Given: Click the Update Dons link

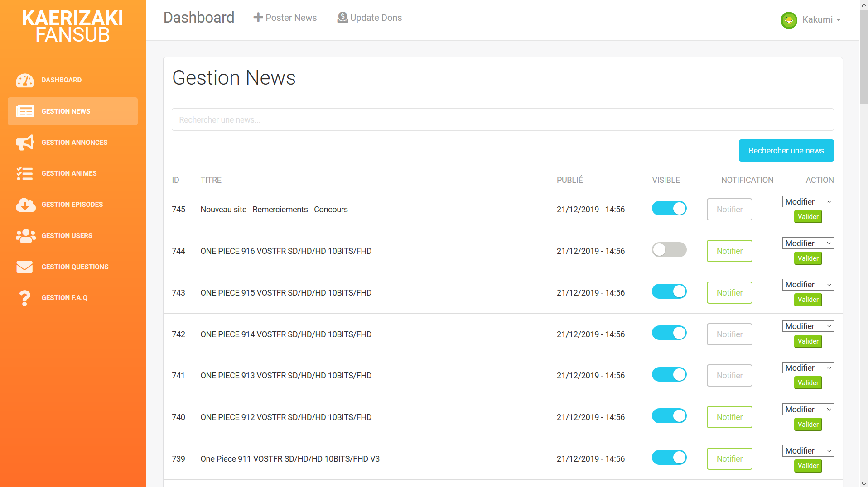Looking at the screenshot, I should coord(370,18).
